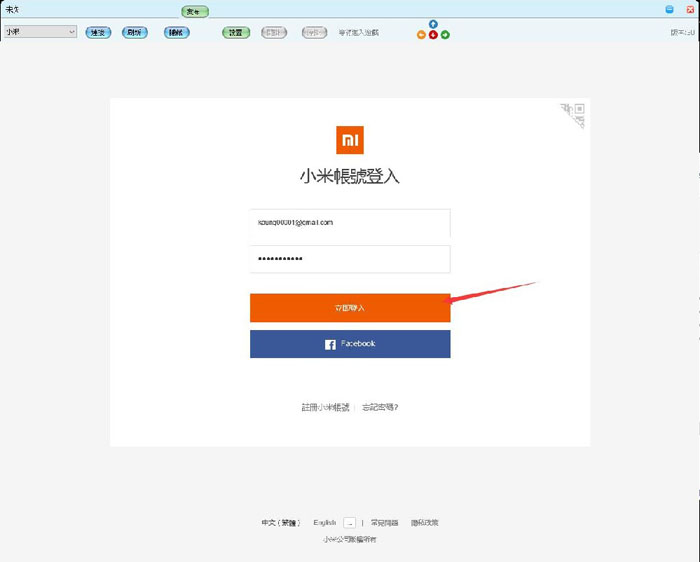Click the orange left arrow icon
700x562 pixels.
tap(421, 35)
